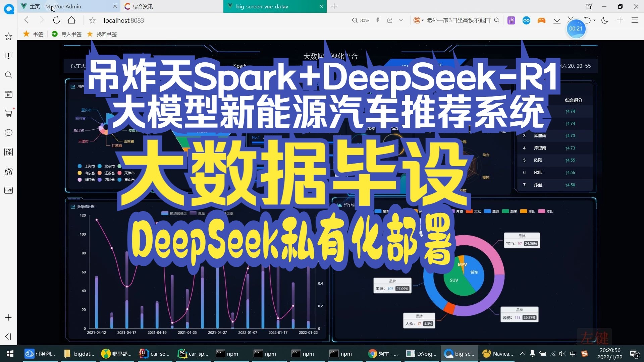The image size is (644, 362).
Task: Bookmark this page with the star icon
Action: pyautogui.click(x=92, y=21)
